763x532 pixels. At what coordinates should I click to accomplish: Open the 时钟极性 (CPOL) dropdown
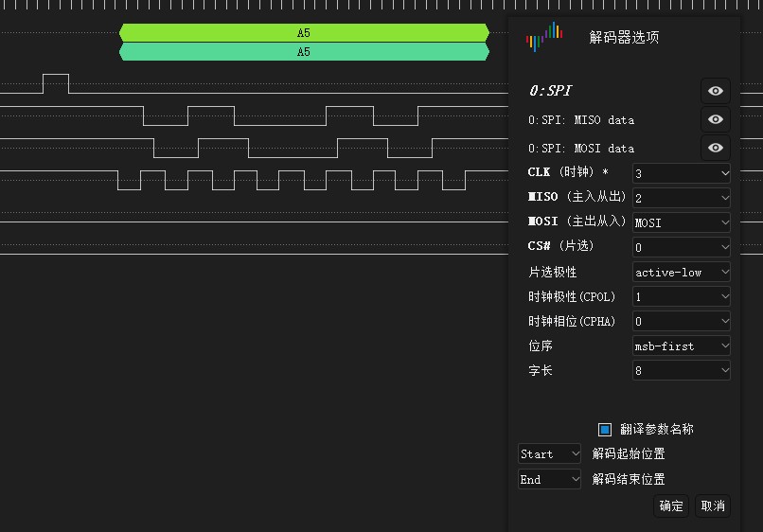(681, 296)
